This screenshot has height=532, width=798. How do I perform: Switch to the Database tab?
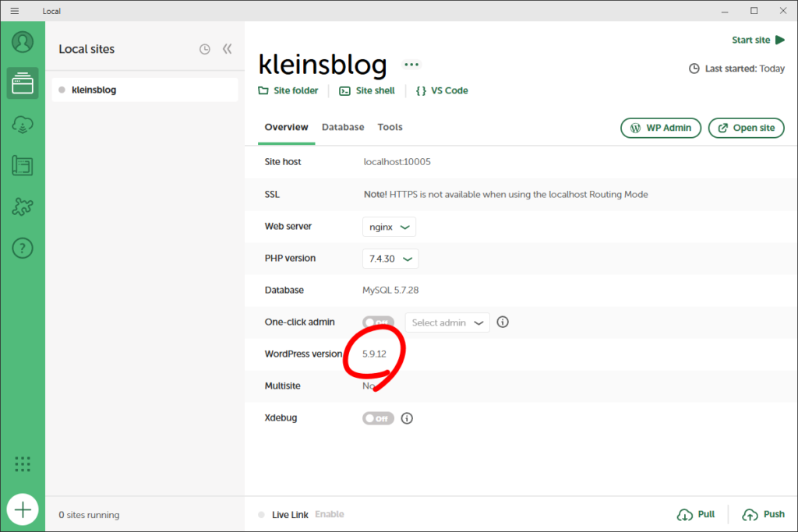pyautogui.click(x=343, y=127)
